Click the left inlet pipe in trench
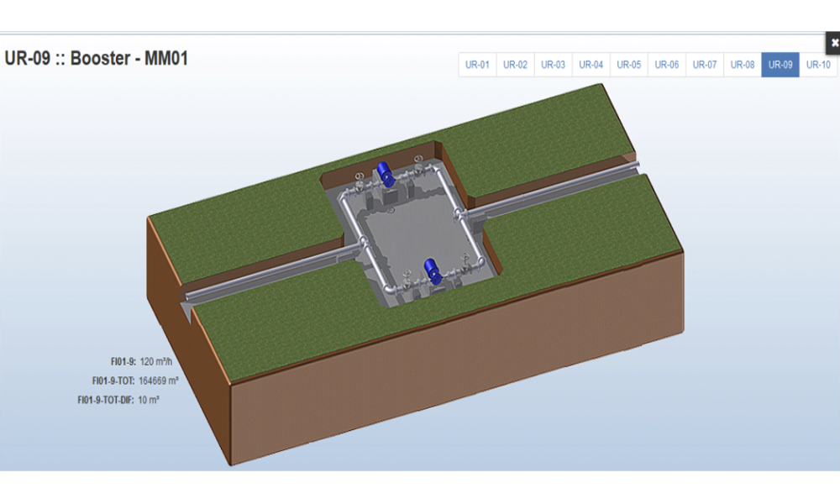 pyautogui.click(x=269, y=275)
